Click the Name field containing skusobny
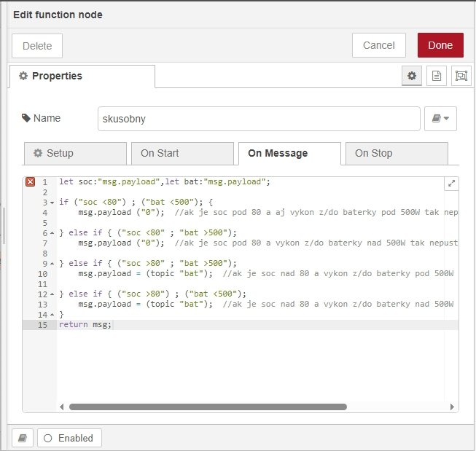476x451 pixels. tap(259, 119)
